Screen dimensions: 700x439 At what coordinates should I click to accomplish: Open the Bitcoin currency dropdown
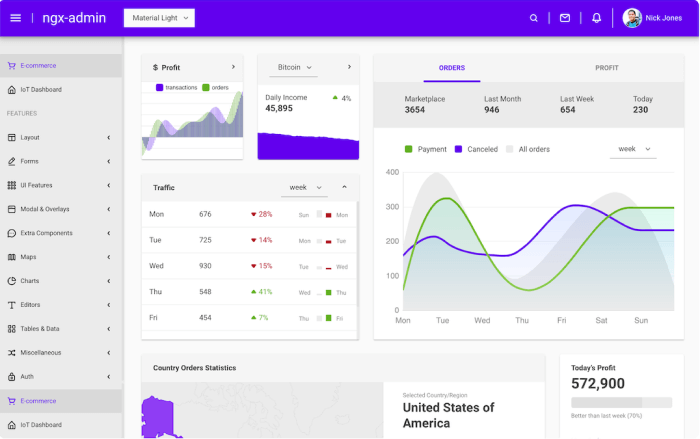(x=294, y=67)
